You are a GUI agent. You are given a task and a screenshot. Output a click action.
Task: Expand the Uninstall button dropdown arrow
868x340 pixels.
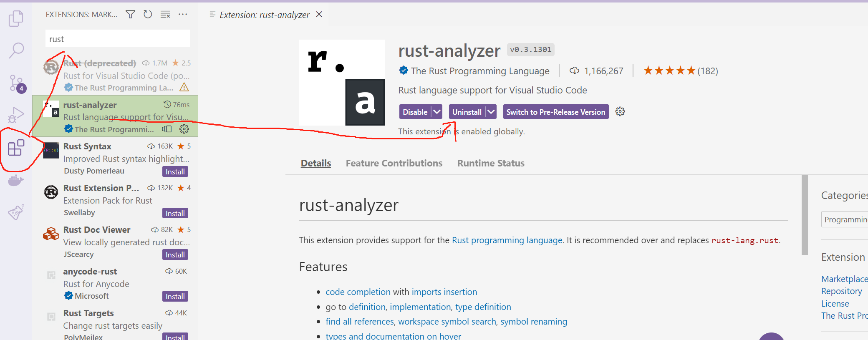tap(491, 112)
